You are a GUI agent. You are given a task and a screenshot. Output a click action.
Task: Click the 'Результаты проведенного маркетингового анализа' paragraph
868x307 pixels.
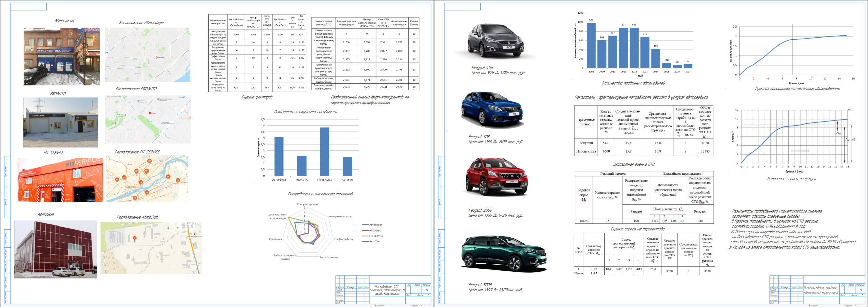coord(792,229)
